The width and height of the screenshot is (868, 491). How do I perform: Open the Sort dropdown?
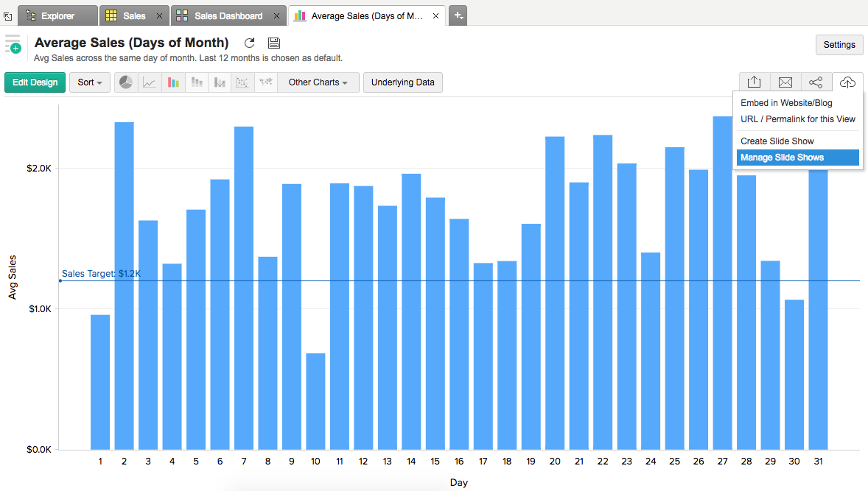coord(89,82)
